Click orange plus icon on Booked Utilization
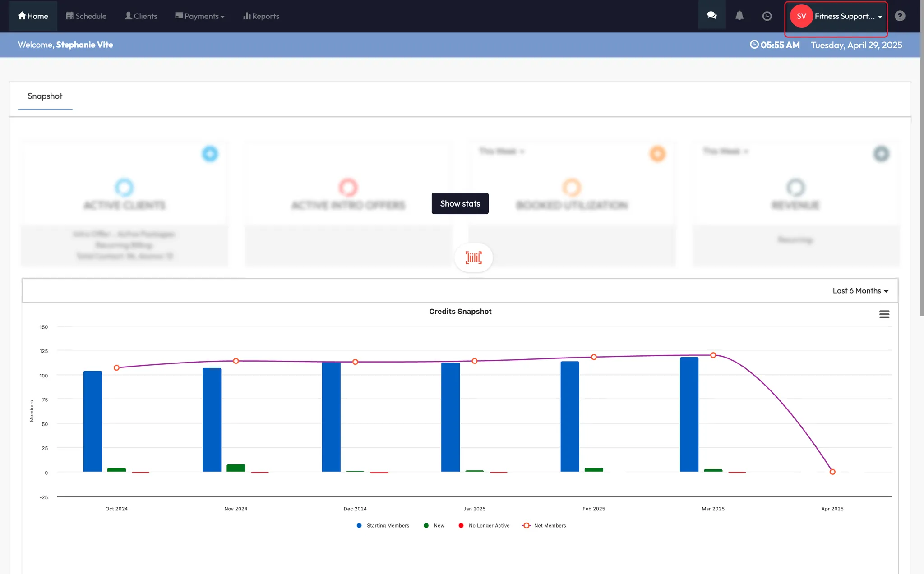Image resolution: width=924 pixels, height=574 pixels. click(x=657, y=154)
